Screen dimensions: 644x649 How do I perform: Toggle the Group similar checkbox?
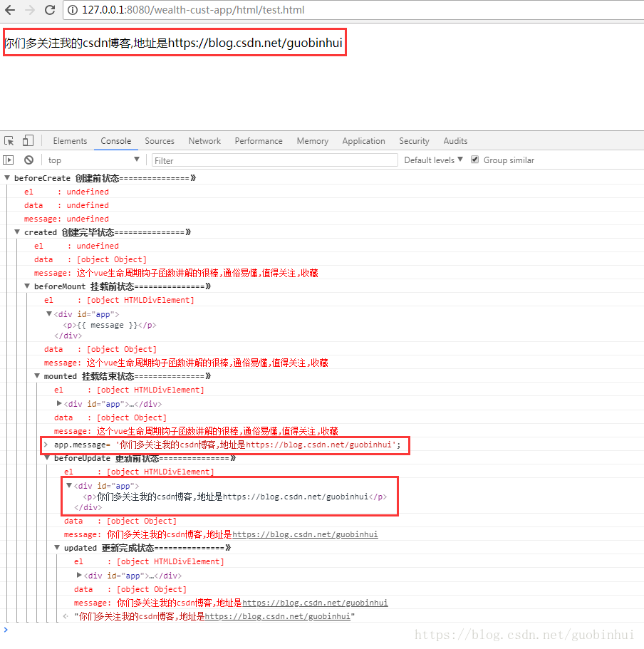[x=474, y=160]
